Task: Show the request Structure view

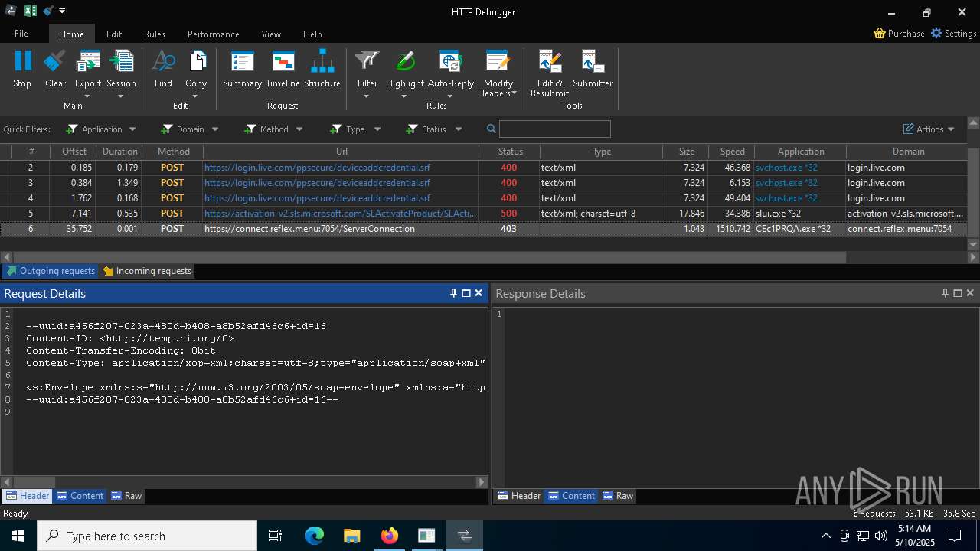Action: [x=322, y=68]
